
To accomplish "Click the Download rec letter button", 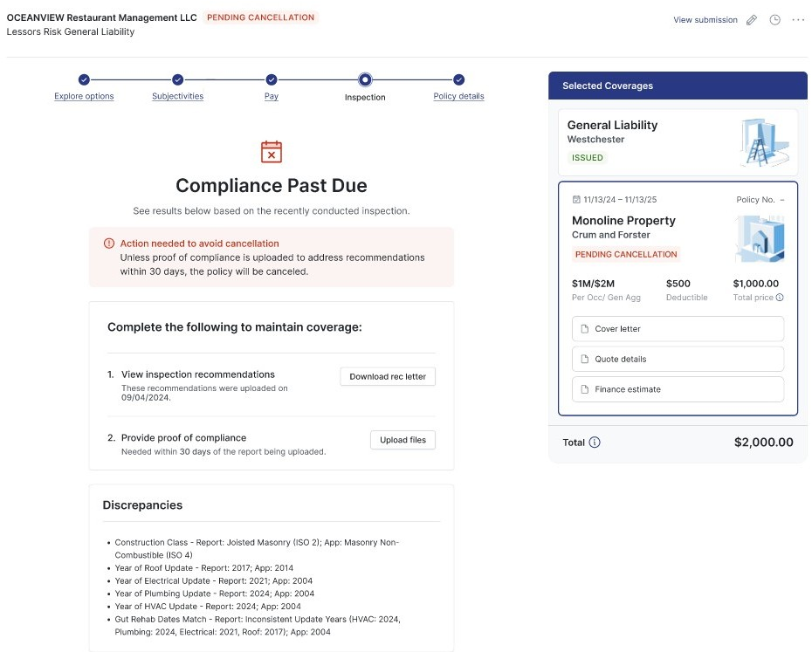I will coord(388,377).
